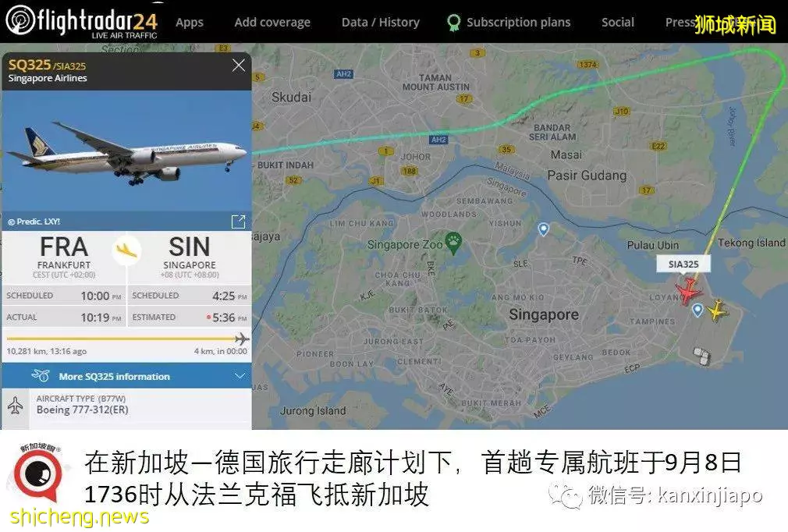
Task: Click the SIA325 map label
Action: [683, 264]
